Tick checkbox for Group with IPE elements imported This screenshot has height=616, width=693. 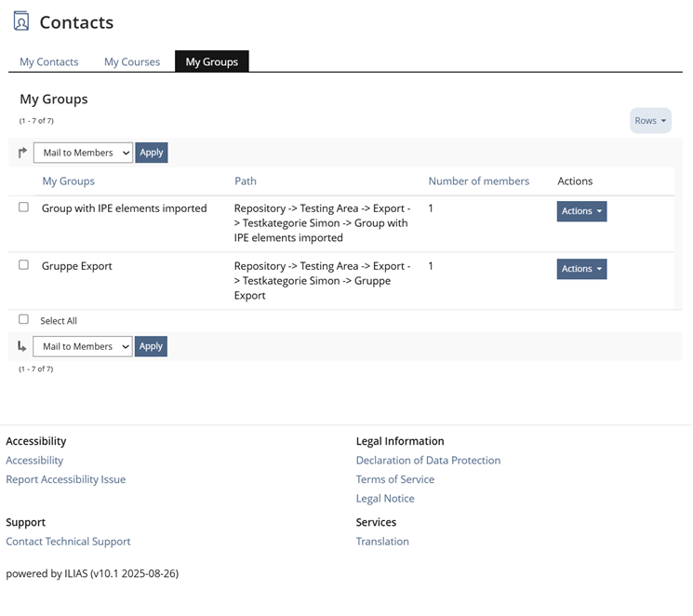pyautogui.click(x=24, y=208)
